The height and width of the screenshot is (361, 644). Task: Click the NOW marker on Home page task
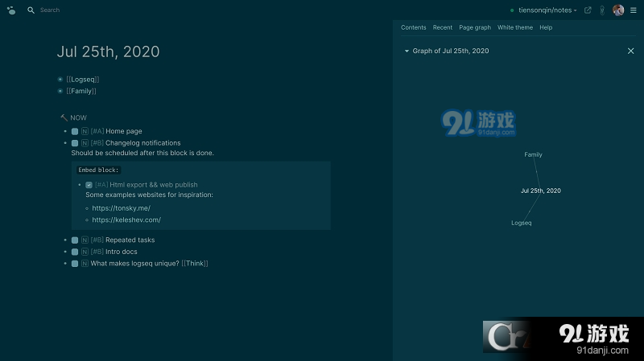point(85,131)
